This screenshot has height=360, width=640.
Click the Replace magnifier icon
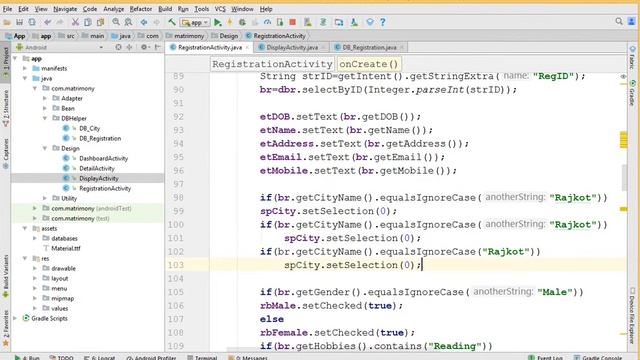coord(128,22)
